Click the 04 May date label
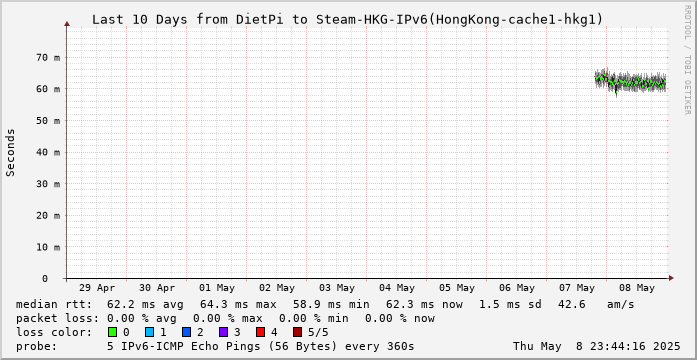Viewport: 697px width, 360px height. pyautogui.click(x=397, y=288)
